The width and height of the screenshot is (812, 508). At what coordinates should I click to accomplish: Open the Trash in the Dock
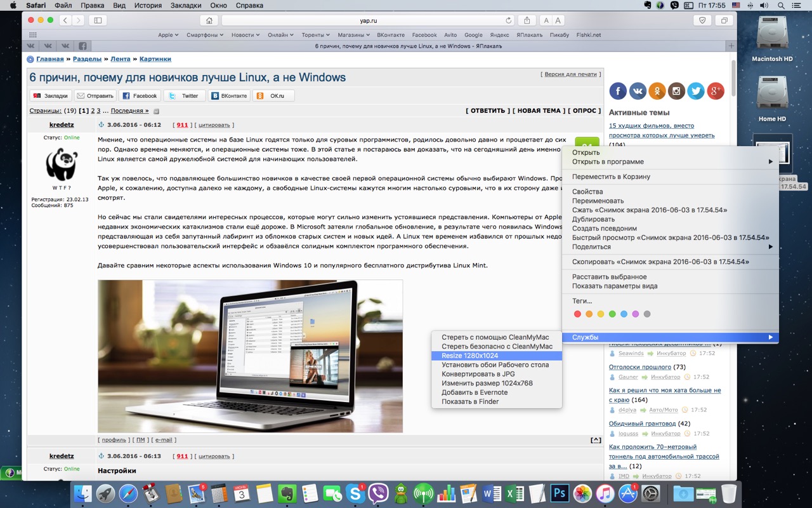729,493
